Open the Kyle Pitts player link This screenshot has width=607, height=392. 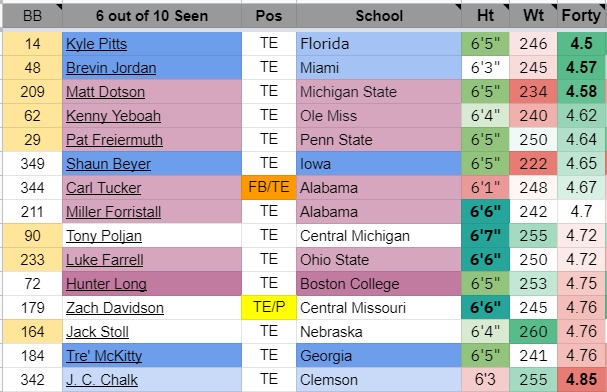pyautogui.click(x=96, y=44)
